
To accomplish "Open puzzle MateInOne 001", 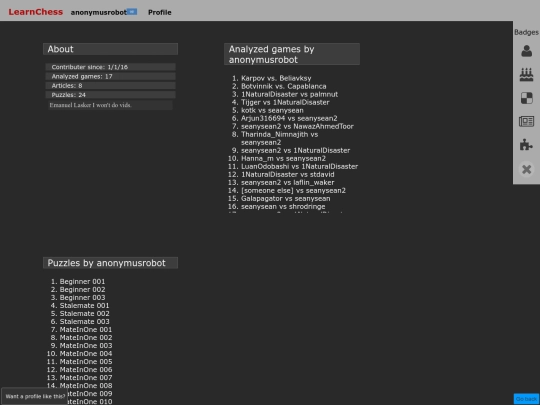I will (x=86, y=330).
